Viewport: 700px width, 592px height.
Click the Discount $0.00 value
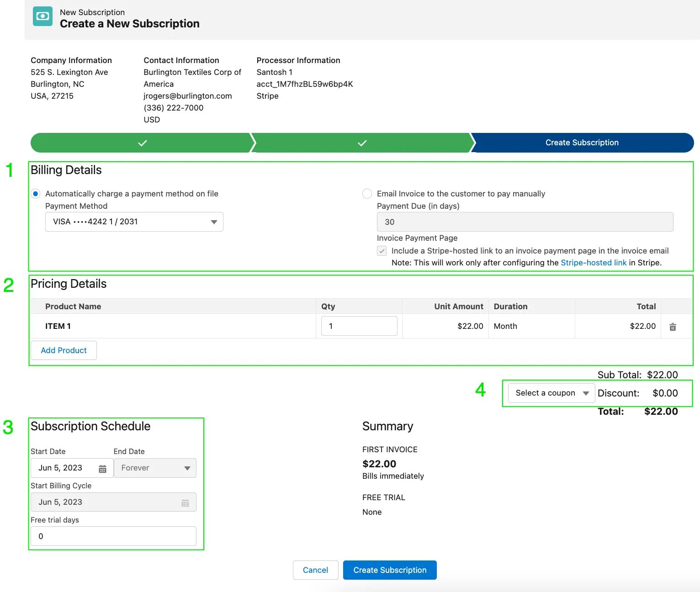665,393
